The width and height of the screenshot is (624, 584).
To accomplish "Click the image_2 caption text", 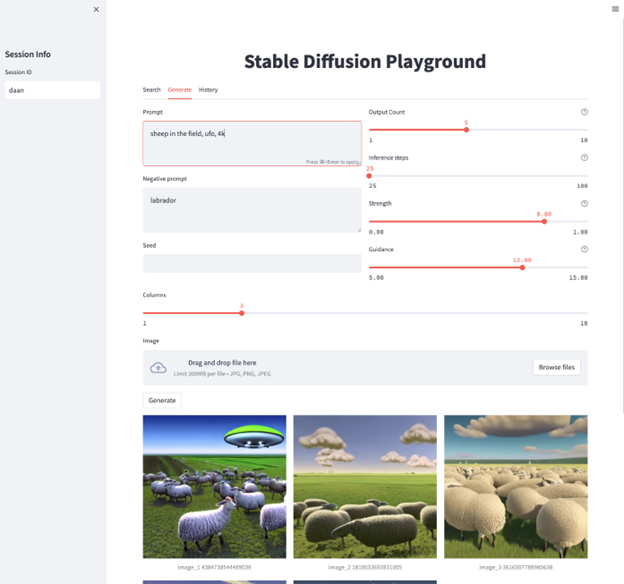I will pyautogui.click(x=365, y=567).
